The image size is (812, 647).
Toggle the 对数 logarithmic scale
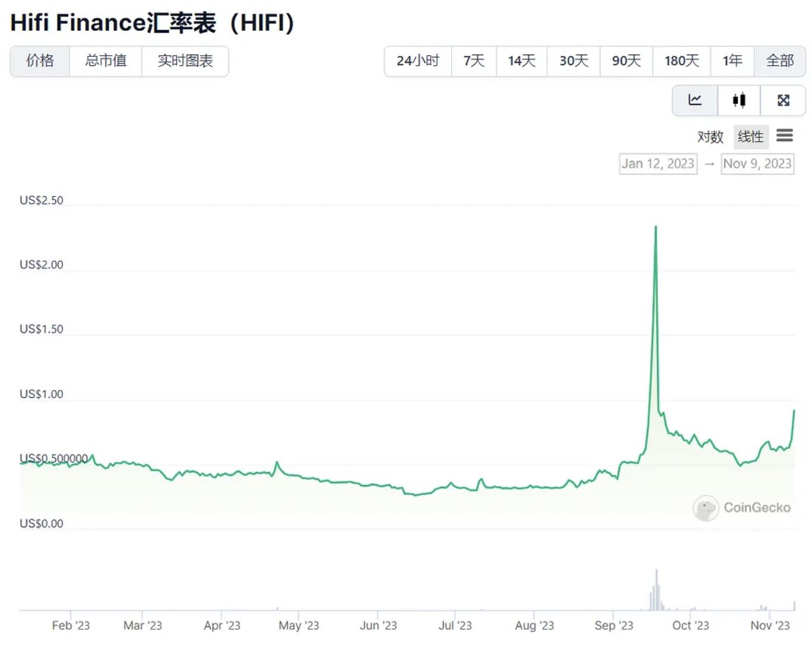[x=710, y=137]
